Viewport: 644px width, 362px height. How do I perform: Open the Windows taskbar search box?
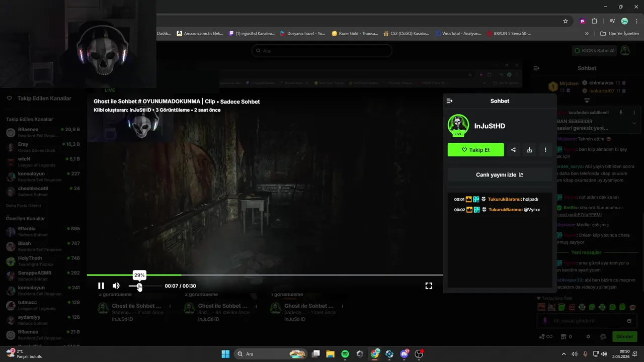272,354
